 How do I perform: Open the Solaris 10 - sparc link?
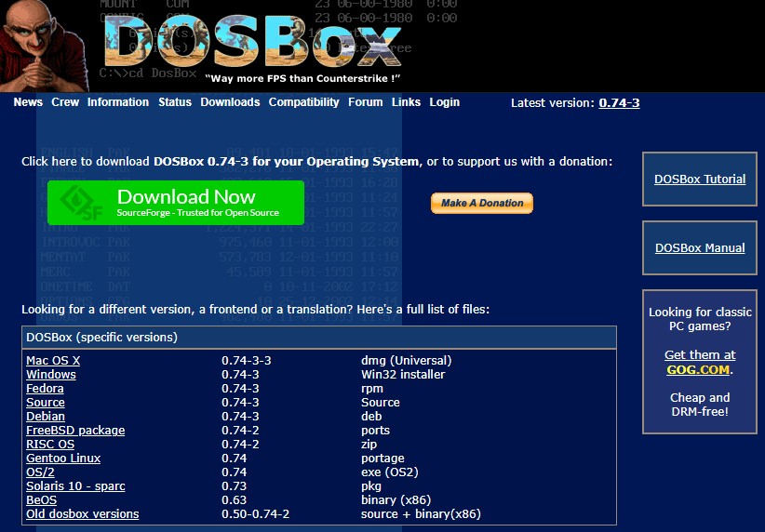click(75, 486)
